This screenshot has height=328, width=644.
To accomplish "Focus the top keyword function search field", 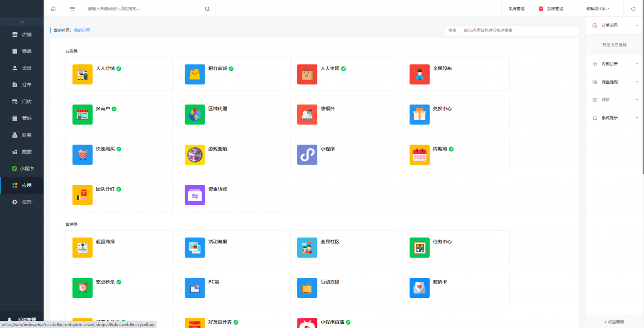I will (143, 8).
